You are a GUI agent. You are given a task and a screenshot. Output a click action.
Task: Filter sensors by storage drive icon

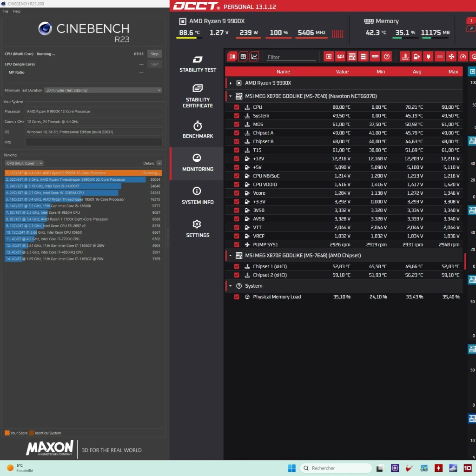coord(364,56)
